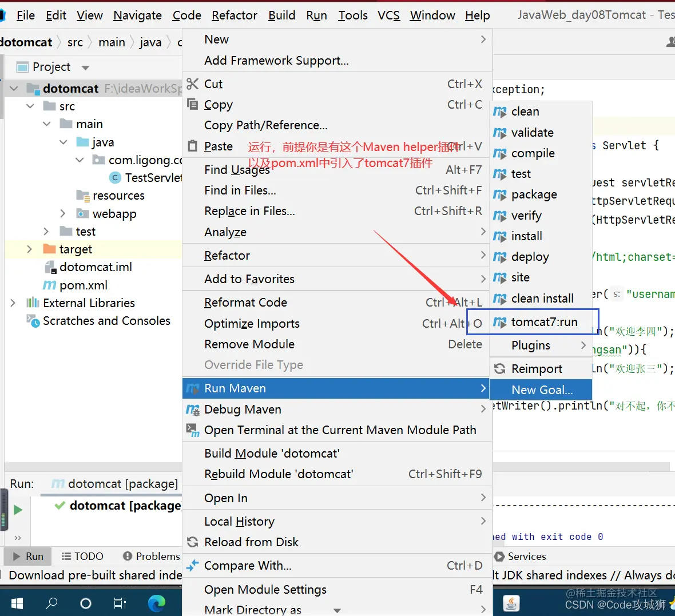Select New Goal... entry
The height and width of the screenshot is (616, 675).
[x=541, y=390]
